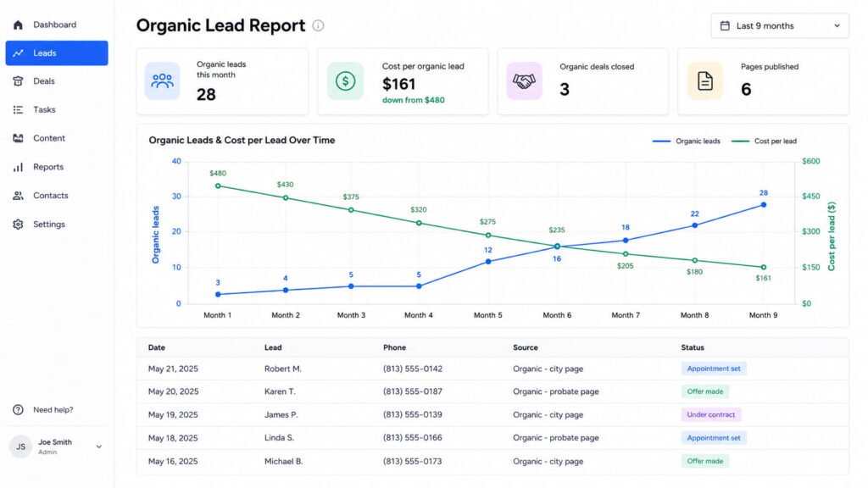Screen dimensions: 868x488
Task: Click the Deals box icon
Action: click(18, 81)
